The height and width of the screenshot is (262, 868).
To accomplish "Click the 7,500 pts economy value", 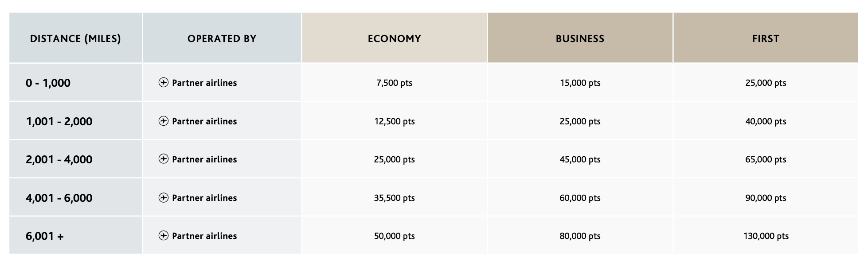I will (x=394, y=83).
